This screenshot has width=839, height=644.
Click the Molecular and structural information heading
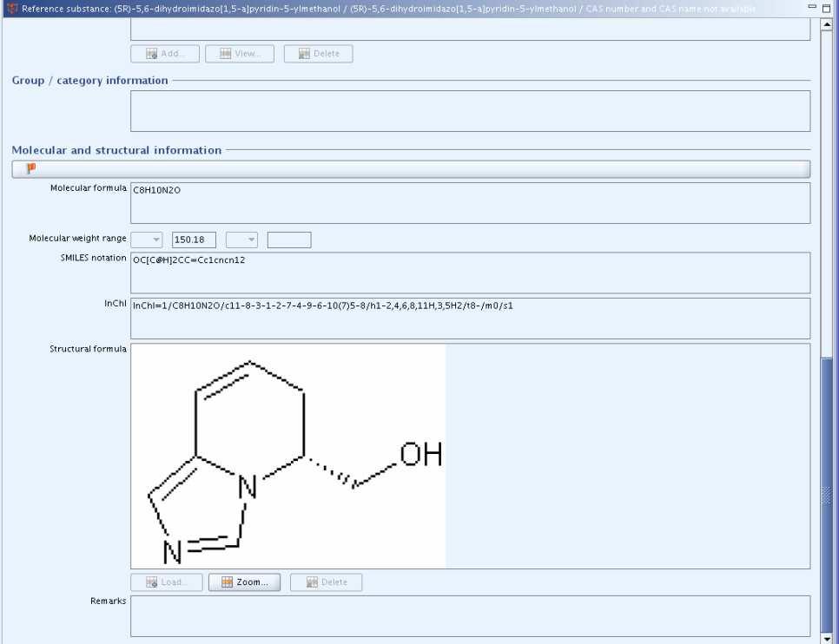pos(116,150)
